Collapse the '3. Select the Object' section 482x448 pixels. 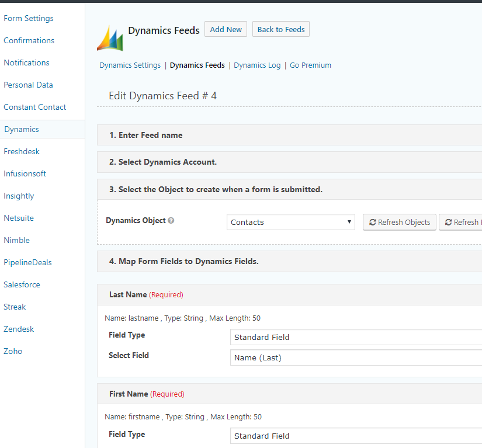coord(289,189)
